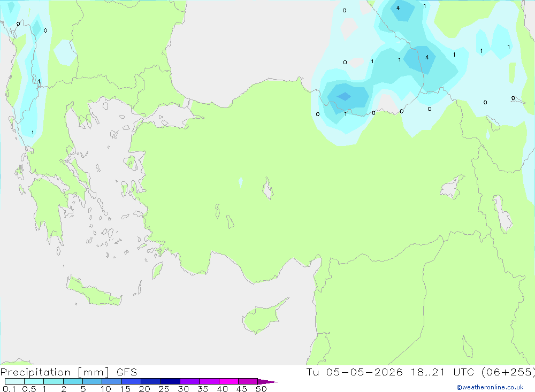
Task: Click the legend label '40'
Action: click(x=223, y=389)
